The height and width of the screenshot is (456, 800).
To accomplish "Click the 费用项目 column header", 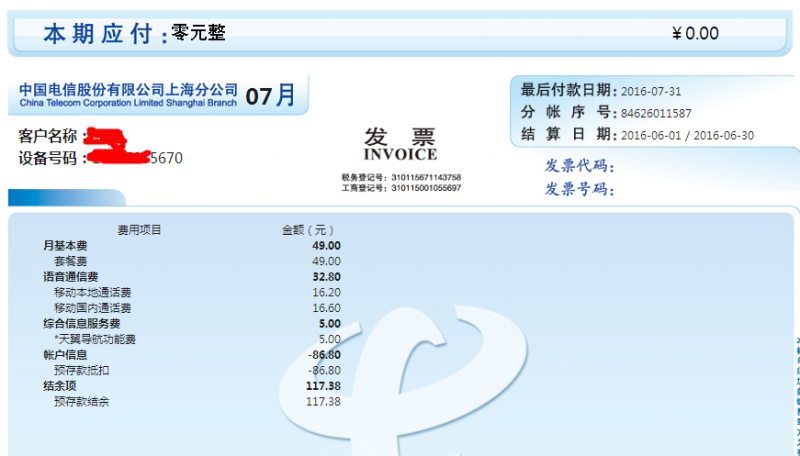I will (139, 231).
